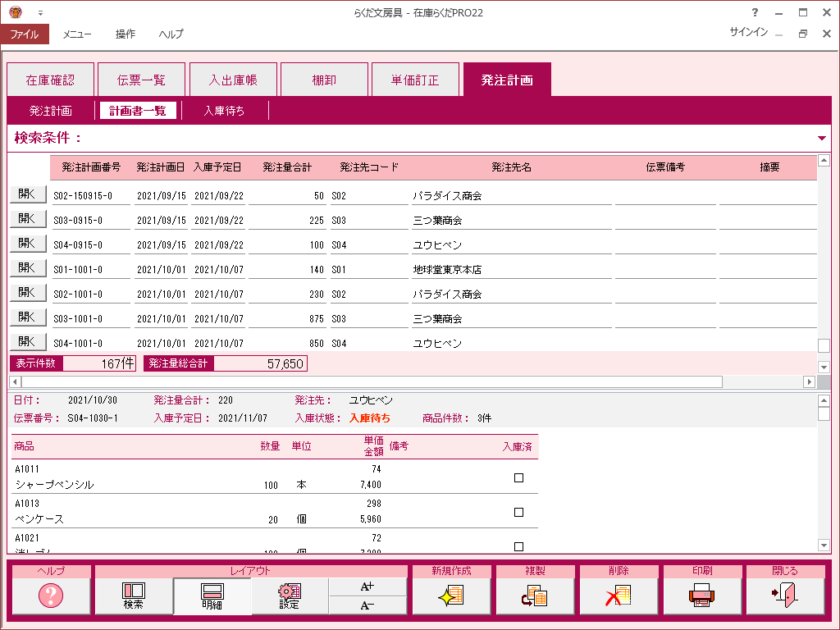Screen dimensions: 840x630
Task: Check 入庫済 box for item A1021
Action: [518, 546]
